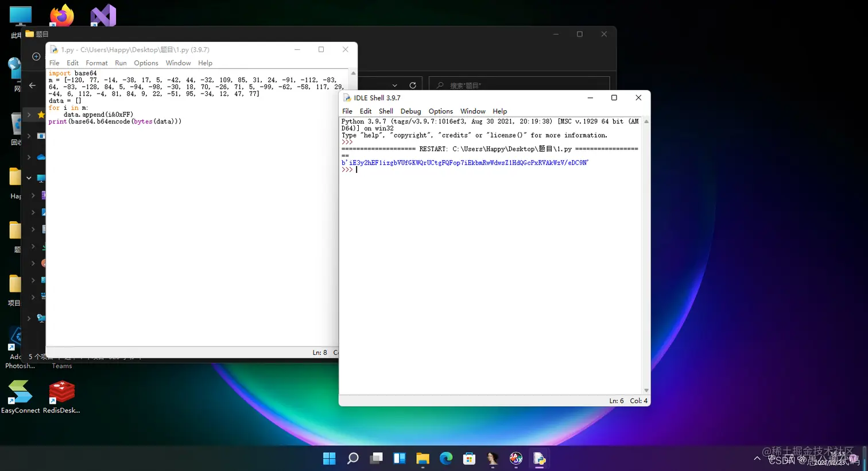
Task: Open Format menu in 1.py editor
Action: pos(96,63)
